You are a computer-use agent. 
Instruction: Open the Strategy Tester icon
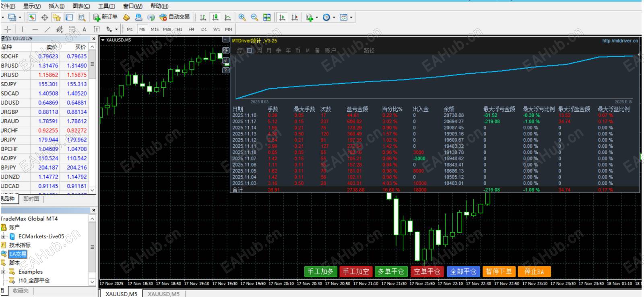point(82,17)
